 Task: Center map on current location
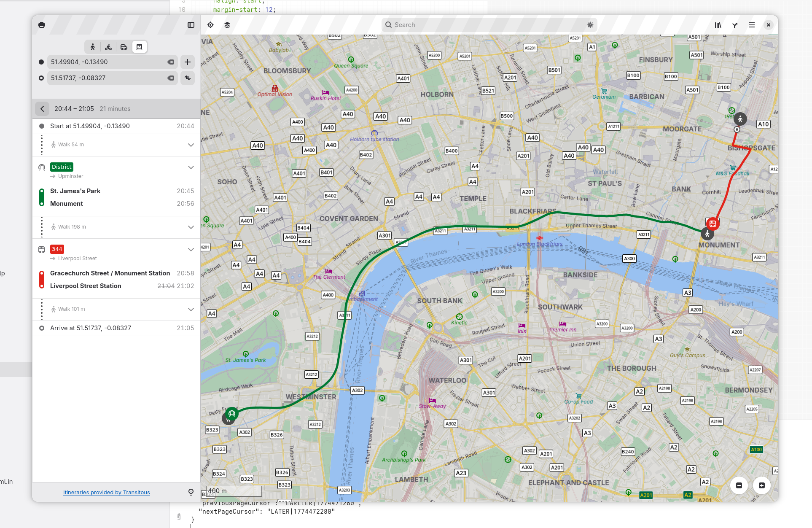210,25
